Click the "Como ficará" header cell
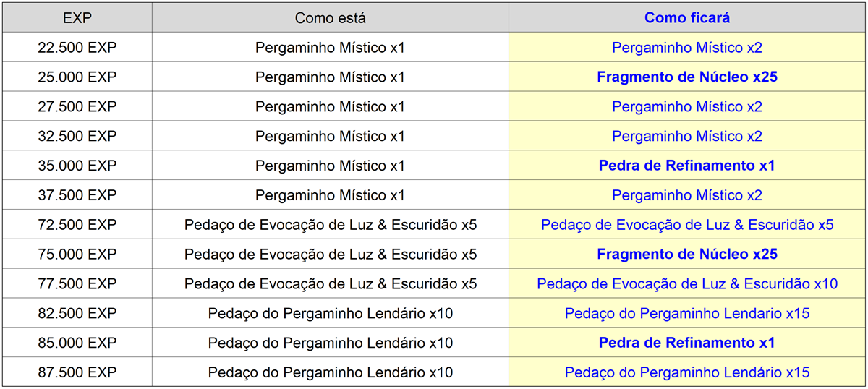 tap(686, 18)
